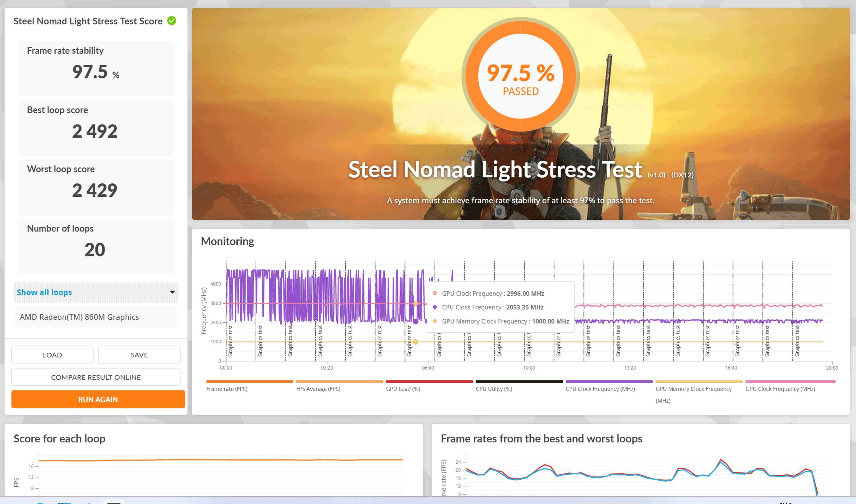Click the 13:20 time axis label
Viewport: 856px width, 504px height.
[630, 368]
